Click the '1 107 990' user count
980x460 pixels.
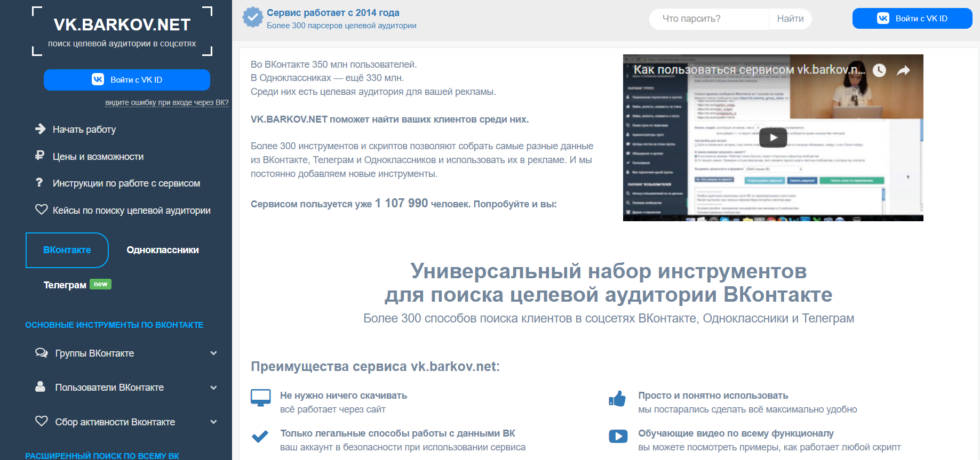click(401, 203)
